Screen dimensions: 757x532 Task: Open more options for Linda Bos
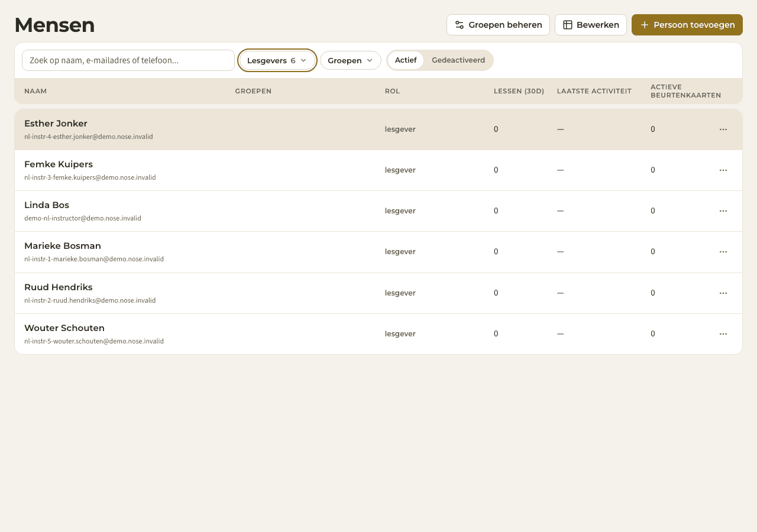click(723, 211)
